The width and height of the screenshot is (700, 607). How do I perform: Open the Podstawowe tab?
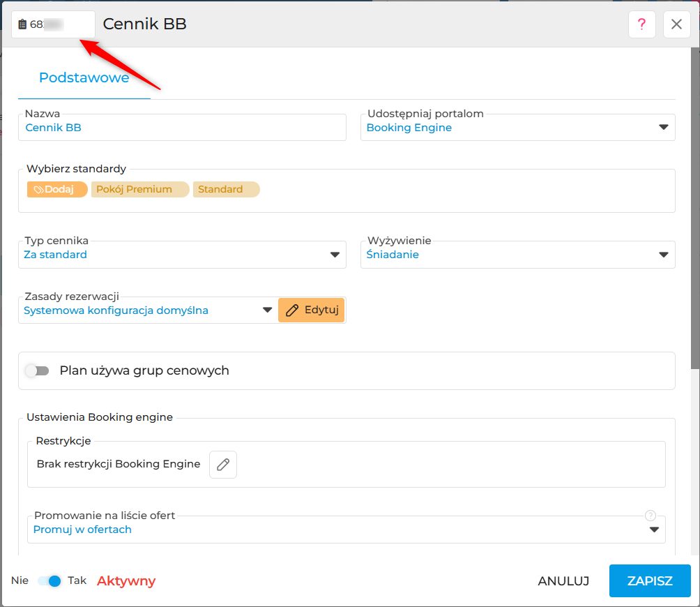(84, 77)
